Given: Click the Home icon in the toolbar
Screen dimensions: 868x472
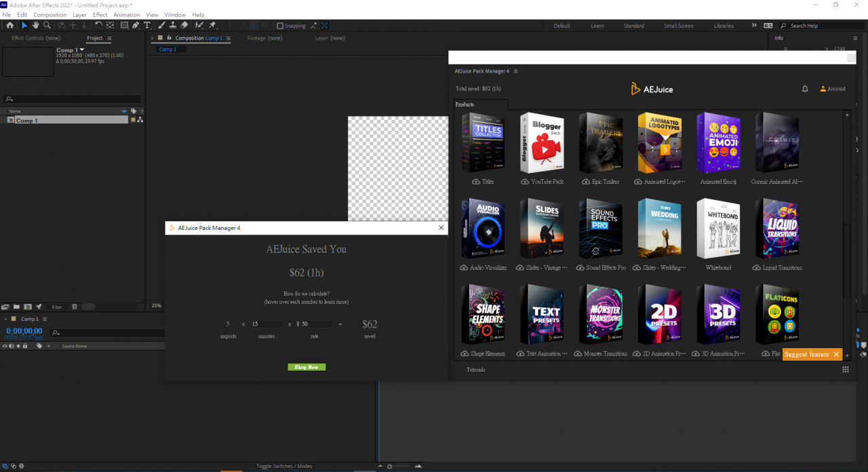Looking at the screenshot, I should point(9,26).
